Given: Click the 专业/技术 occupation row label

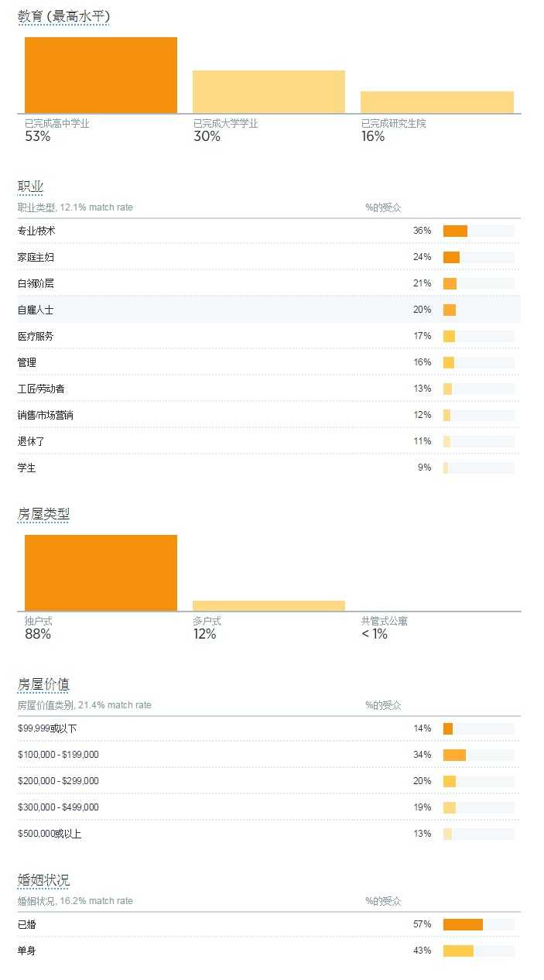Looking at the screenshot, I should (x=36, y=231).
